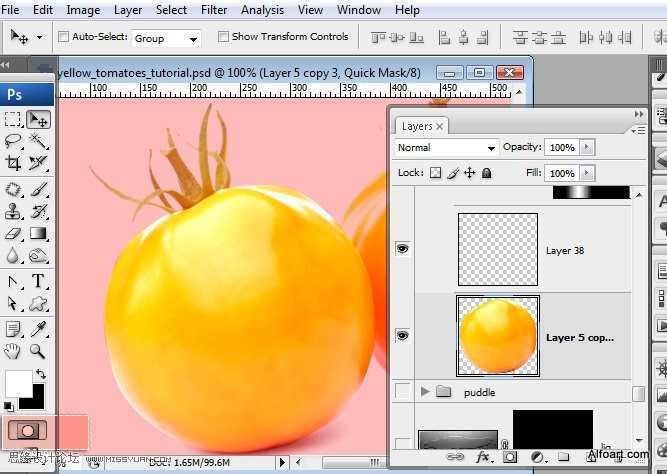Activate the Zoom tool

[x=38, y=351]
